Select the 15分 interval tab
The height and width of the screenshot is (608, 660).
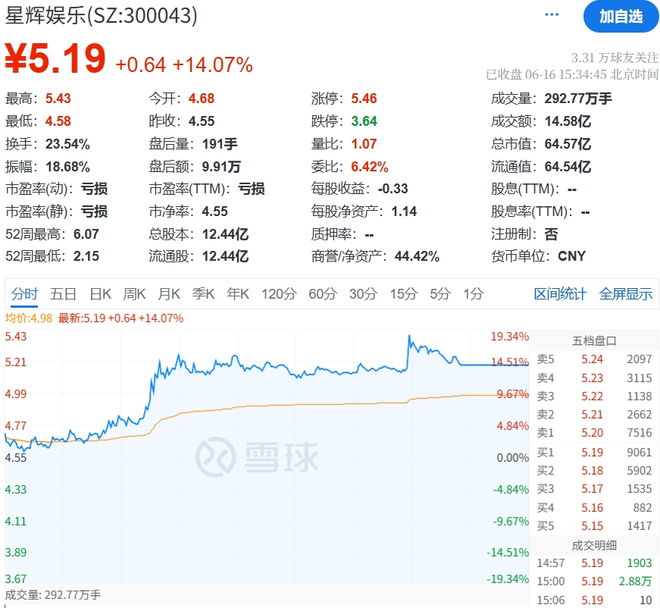point(403,293)
